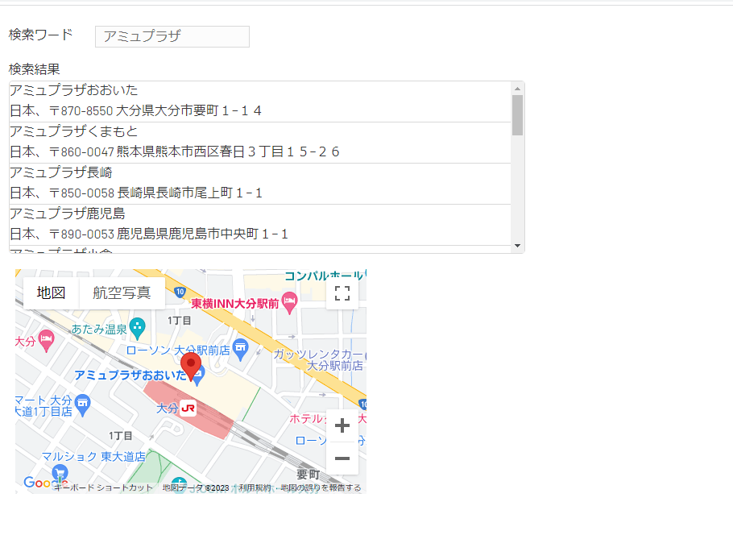The height and width of the screenshot is (560, 733).
Task: Zoom out on the map
Action: pos(342,458)
